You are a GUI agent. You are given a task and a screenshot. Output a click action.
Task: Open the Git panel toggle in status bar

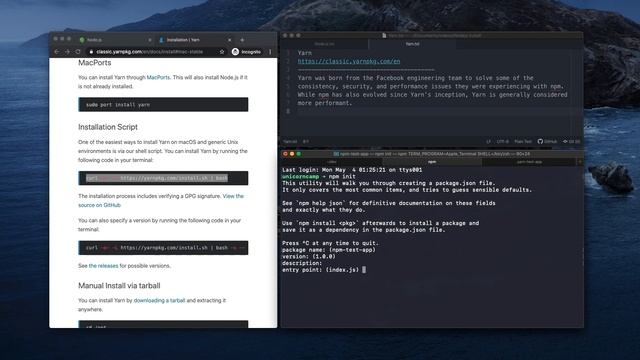tap(571, 142)
